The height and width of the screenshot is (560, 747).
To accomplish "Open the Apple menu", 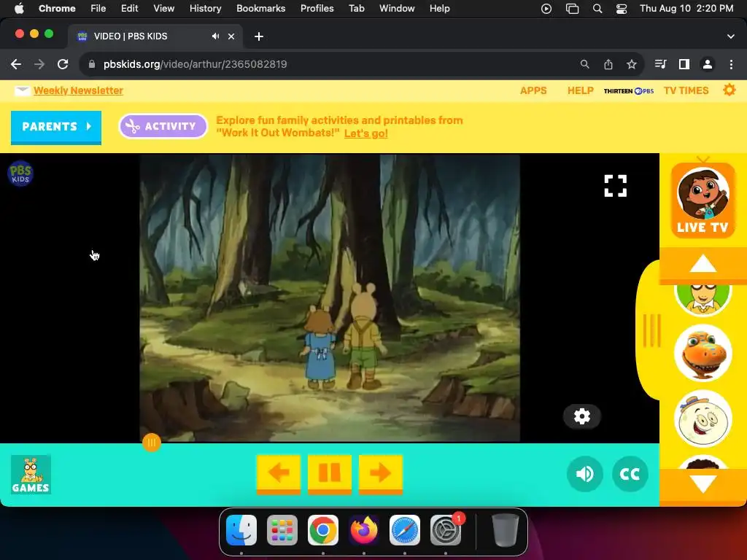I will [19, 8].
